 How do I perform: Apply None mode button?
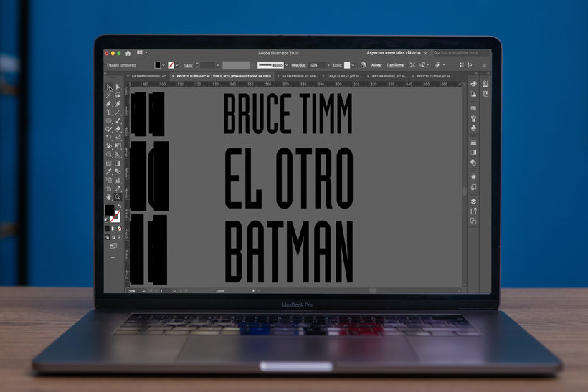[119, 229]
